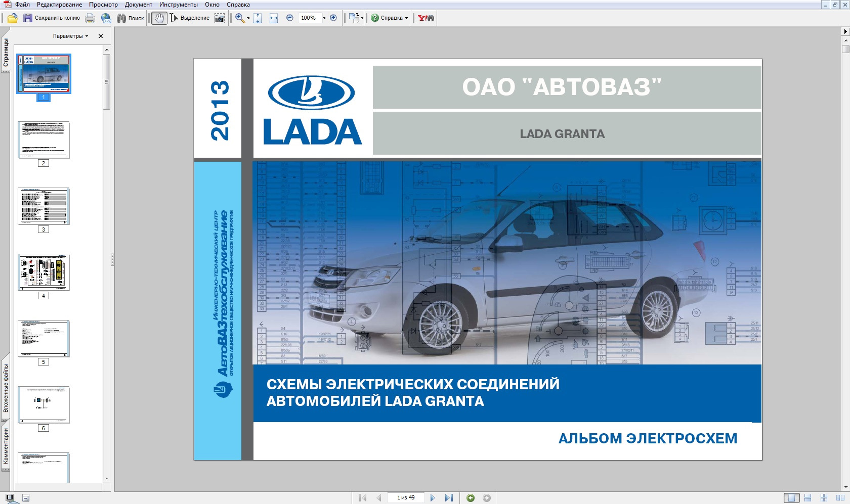Viewport: 850px width, 504px height.
Task: Fit page to full height icon
Action: pos(258,18)
